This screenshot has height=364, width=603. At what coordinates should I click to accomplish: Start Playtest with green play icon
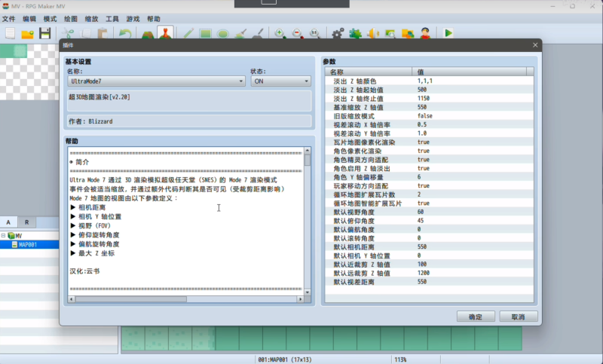448,33
